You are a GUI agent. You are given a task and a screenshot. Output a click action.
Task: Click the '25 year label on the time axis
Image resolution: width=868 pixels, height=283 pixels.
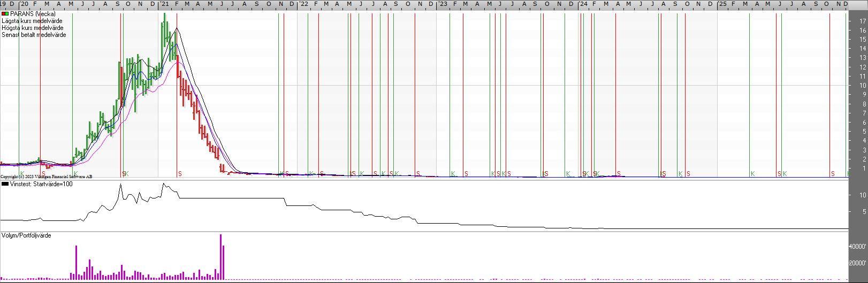coord(722,4)
